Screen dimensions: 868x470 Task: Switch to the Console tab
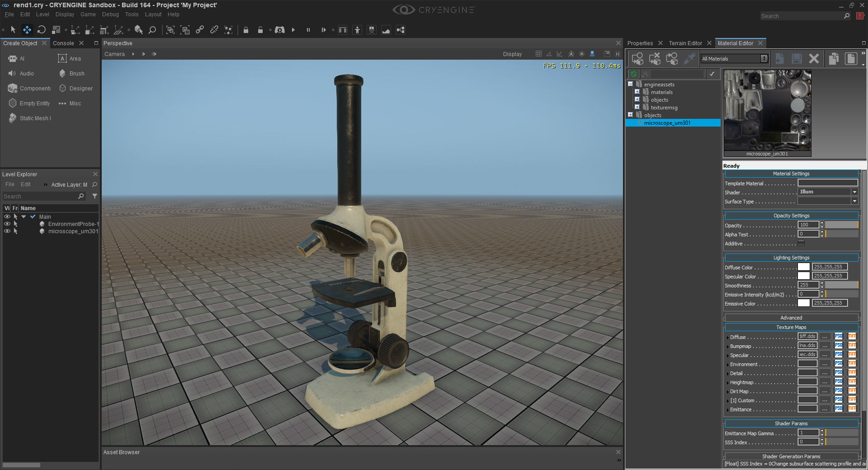(63, 43)
